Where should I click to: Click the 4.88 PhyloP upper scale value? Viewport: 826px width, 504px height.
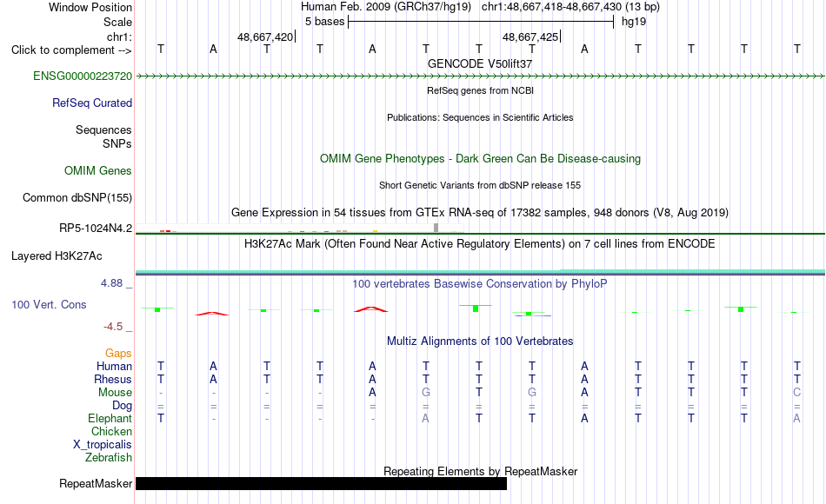coord(111,283)
